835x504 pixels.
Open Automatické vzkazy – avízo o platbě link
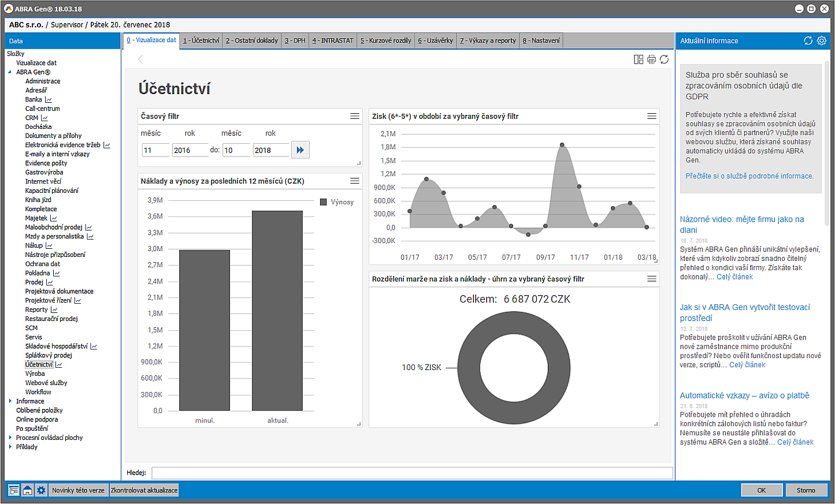(744, 395)
